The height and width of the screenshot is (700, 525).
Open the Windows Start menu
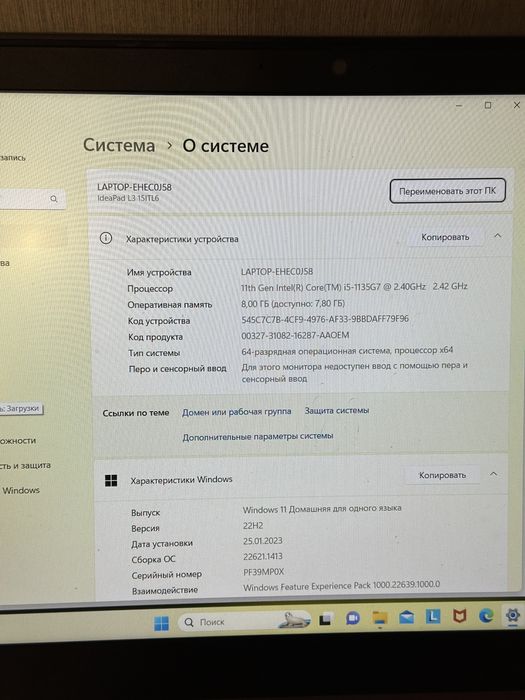[x=162, y=623]
